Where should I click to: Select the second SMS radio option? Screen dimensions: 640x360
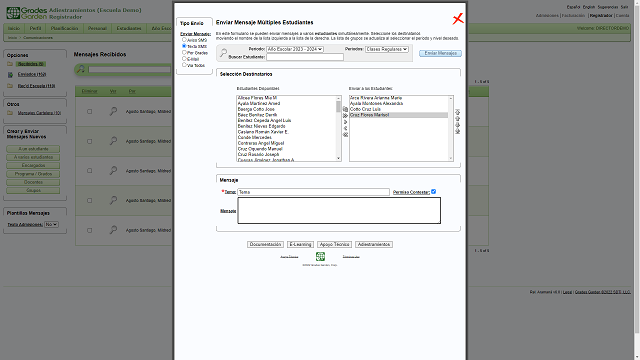[184, 46]
